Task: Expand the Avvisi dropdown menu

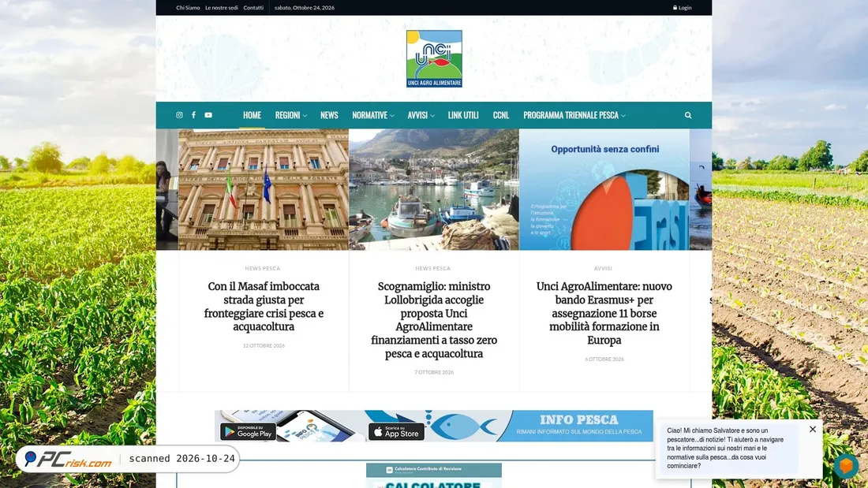Action: [x=421, y=115]
